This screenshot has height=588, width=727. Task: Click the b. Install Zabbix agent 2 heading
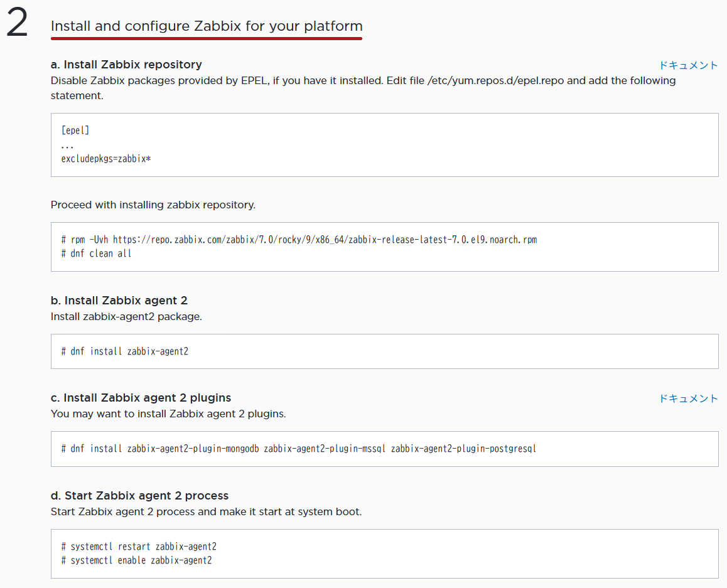click(x=119, y=300)
